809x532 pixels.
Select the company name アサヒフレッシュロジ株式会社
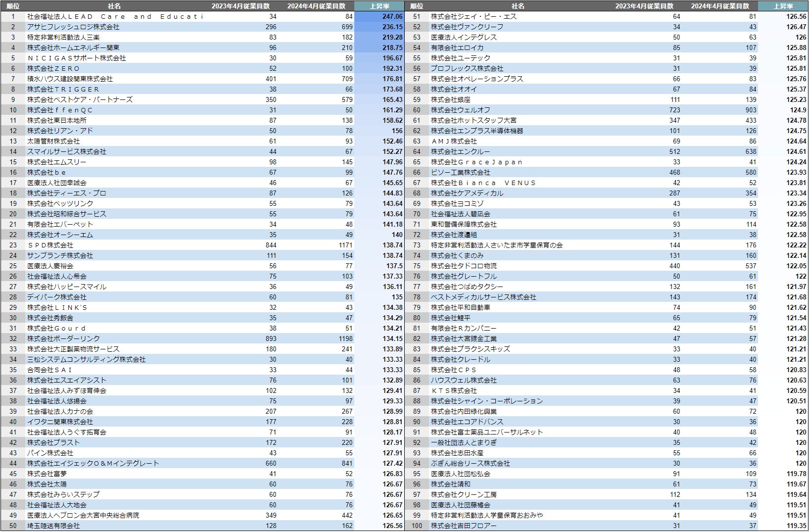[x=73, y=27]
